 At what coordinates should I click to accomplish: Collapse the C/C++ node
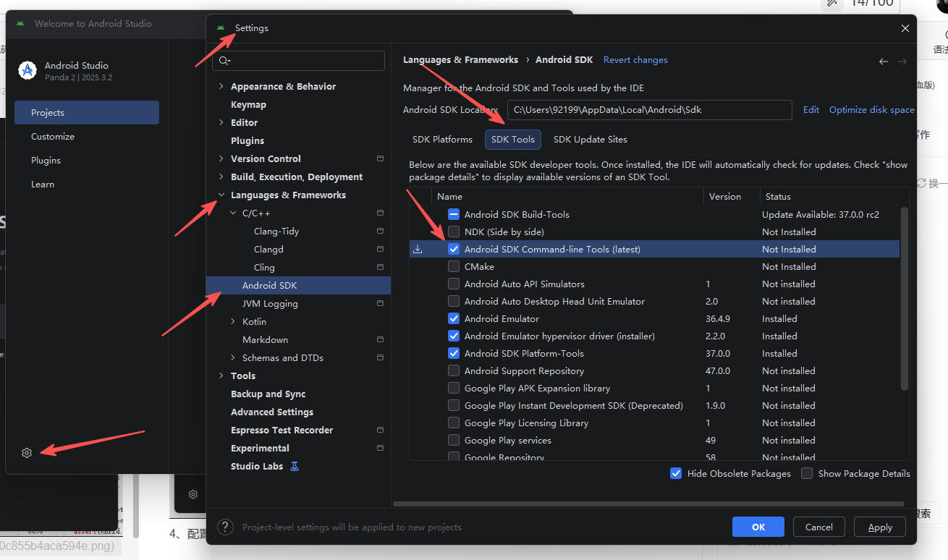(x=233, y=213)
